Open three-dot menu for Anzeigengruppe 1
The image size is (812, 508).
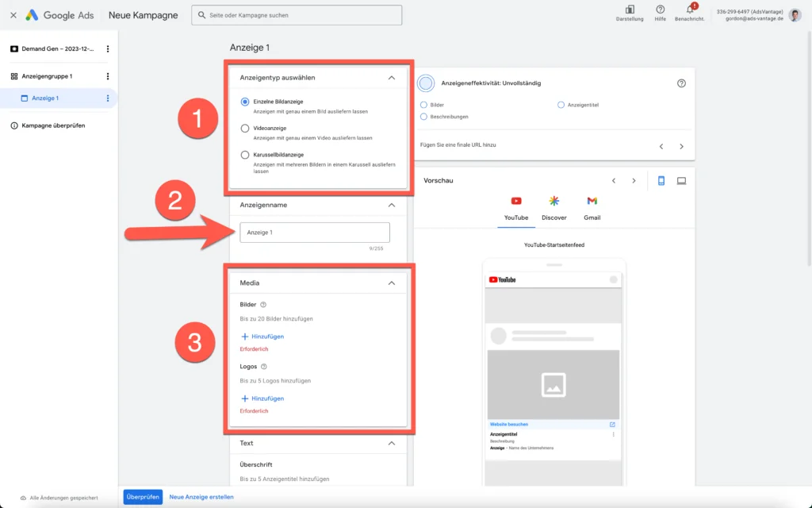[x=108, y=76]
